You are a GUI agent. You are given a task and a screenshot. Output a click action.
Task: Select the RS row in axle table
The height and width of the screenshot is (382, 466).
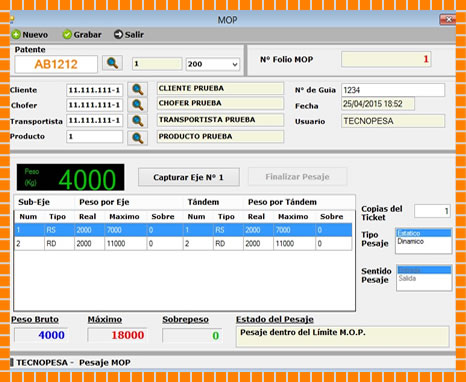pyautogui.click(x=183, y=230)
